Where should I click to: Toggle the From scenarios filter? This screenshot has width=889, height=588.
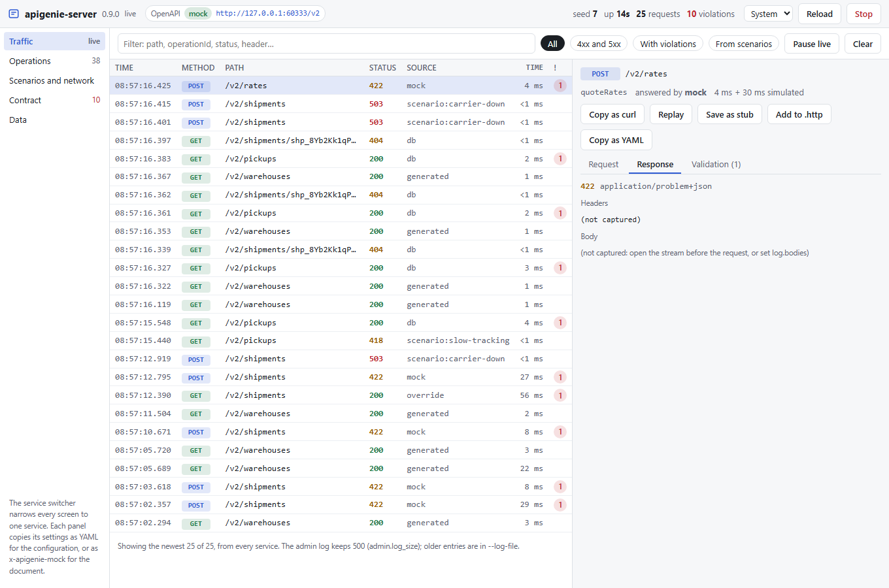(x=744, y=44)
